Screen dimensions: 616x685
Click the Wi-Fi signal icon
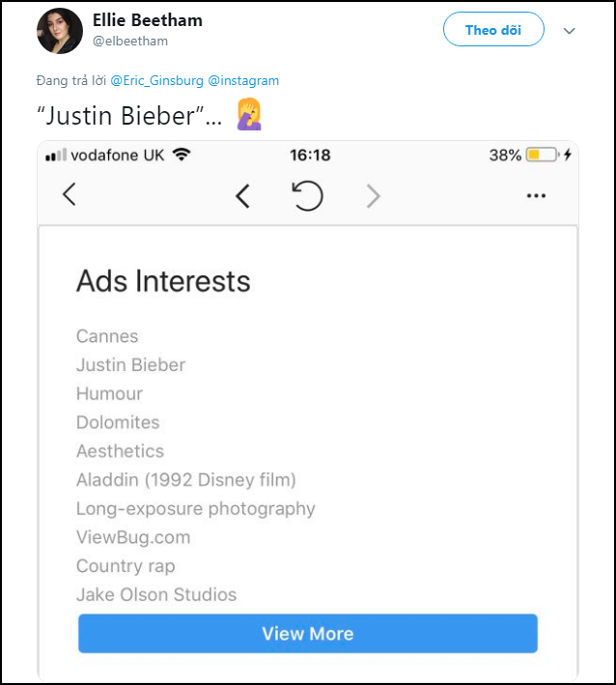pyautogui.click(x=182, y=155)
